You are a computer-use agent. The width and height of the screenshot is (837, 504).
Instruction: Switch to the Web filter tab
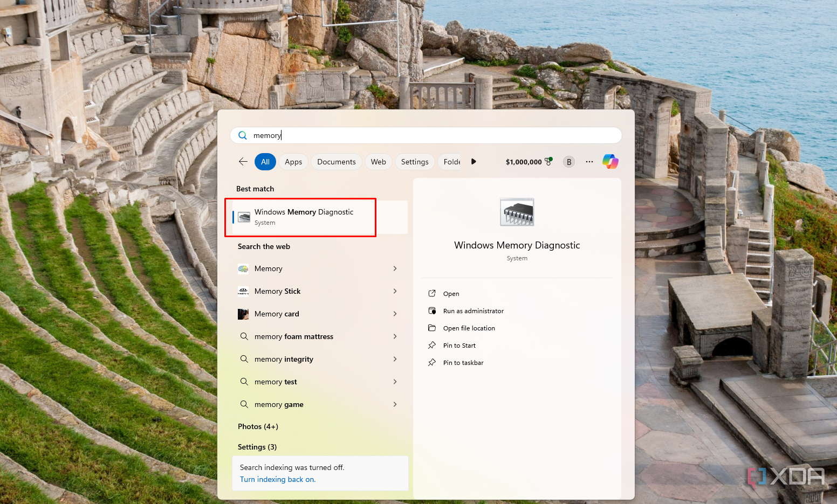379,162
